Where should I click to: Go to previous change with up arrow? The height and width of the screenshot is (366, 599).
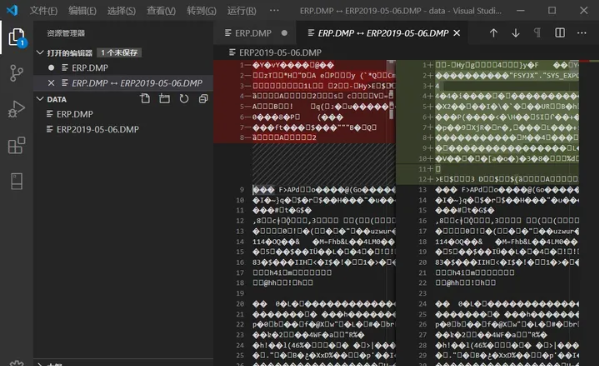494,33
